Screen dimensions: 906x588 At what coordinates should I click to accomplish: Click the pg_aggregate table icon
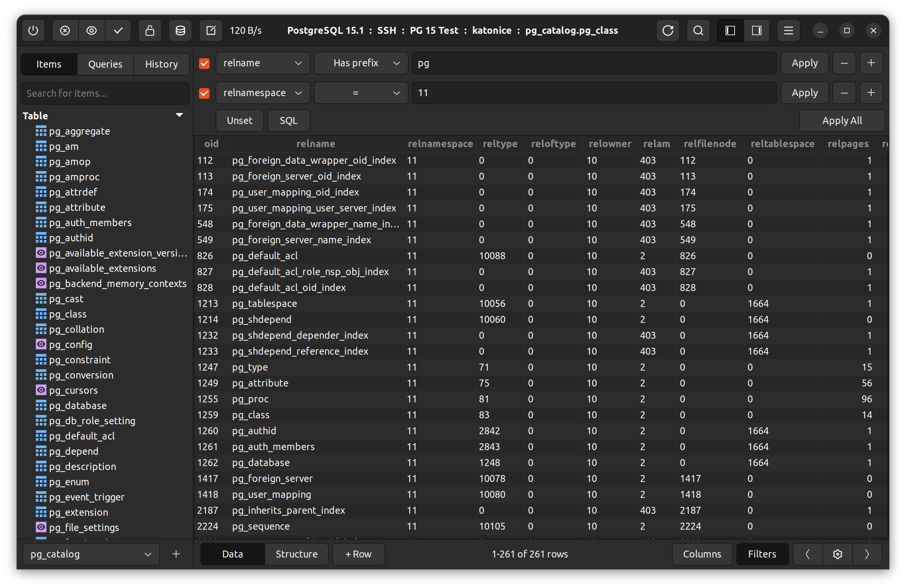[41, 131]
